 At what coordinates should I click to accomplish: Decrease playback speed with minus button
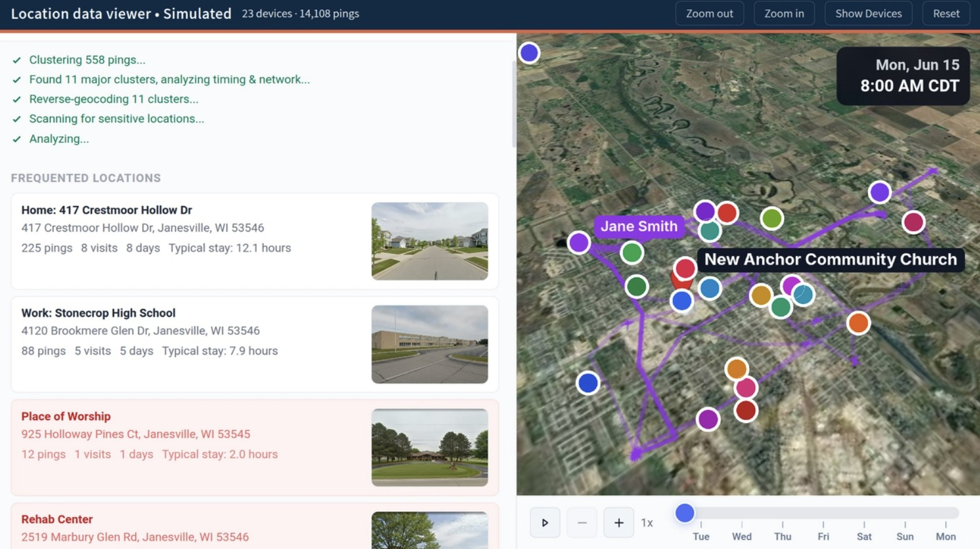point(582,523)
